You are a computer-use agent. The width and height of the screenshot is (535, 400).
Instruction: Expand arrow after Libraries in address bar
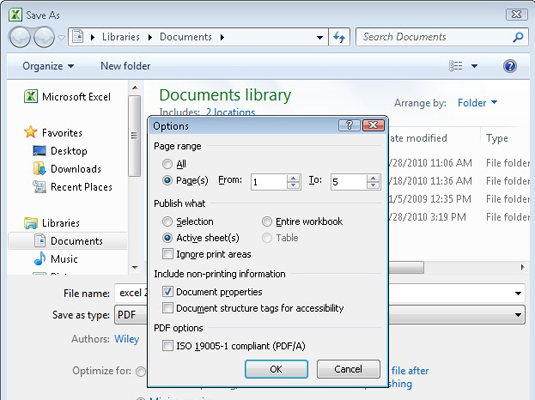[x=150, y=37]
